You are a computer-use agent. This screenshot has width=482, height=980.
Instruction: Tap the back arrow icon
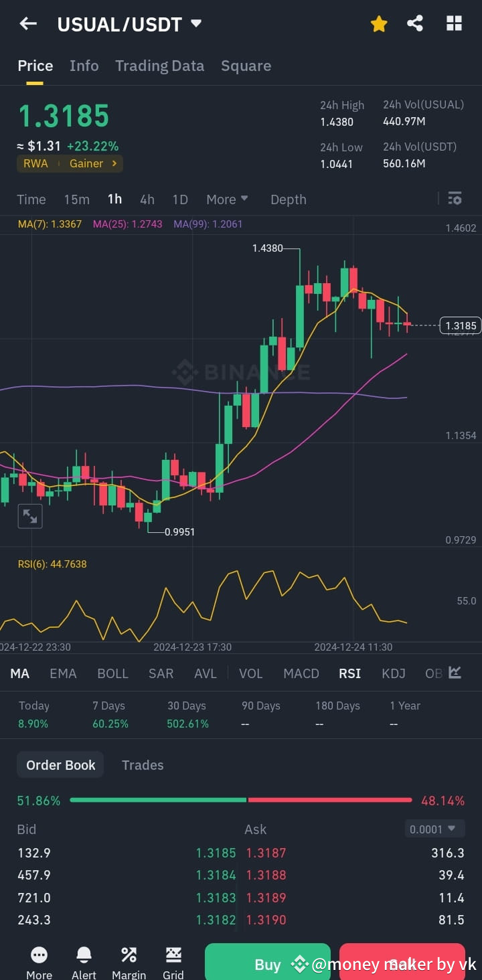[x=28, y=24]
